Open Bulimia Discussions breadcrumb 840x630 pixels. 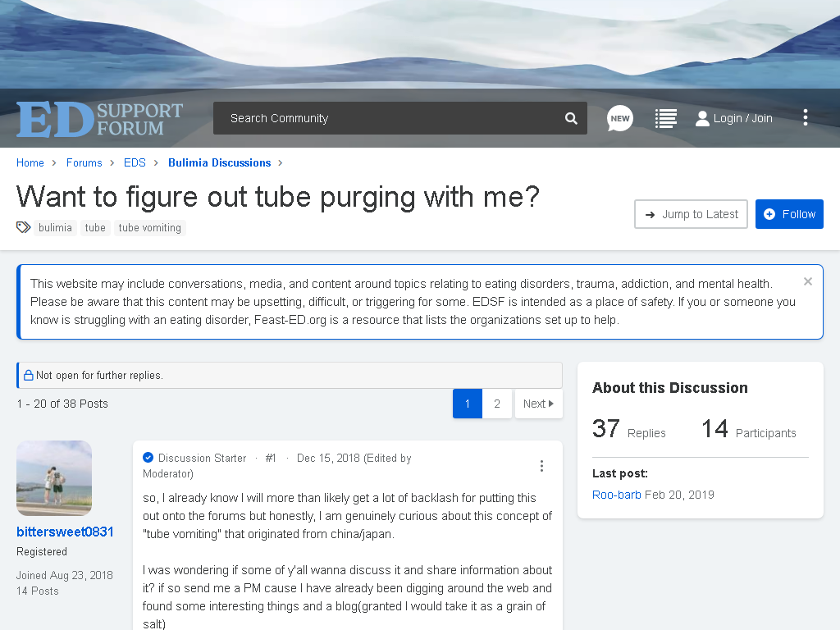pos(220,163)
